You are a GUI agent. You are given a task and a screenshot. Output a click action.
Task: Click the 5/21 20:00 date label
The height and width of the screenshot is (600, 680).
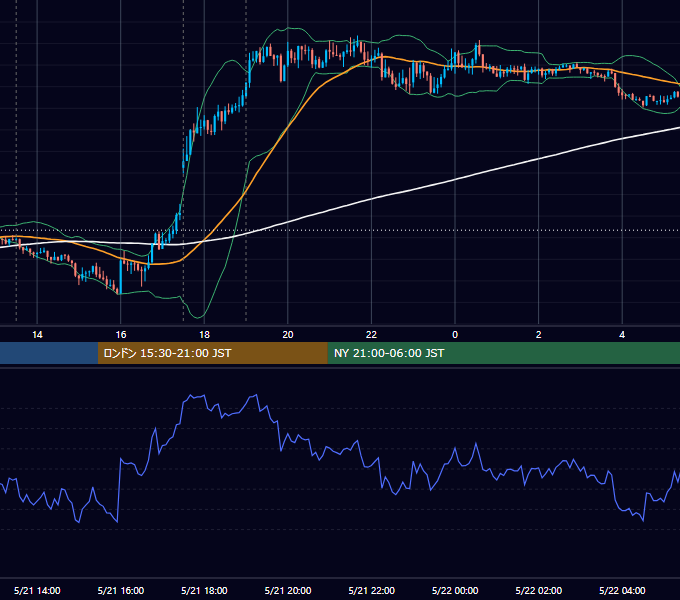click(288, 590)
